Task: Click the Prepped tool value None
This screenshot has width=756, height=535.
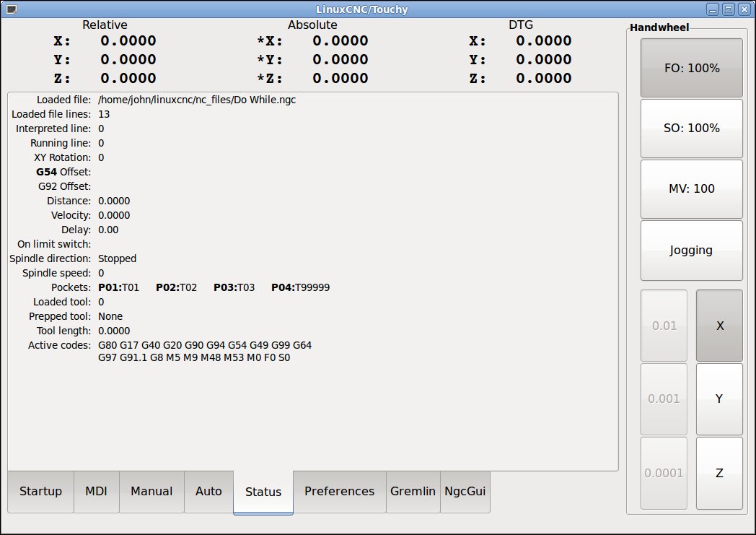Action: [x=110, y=316]
